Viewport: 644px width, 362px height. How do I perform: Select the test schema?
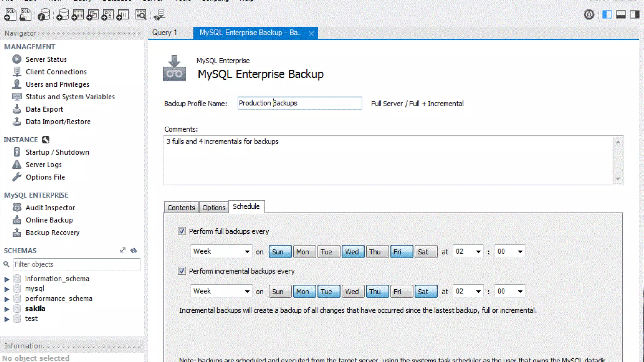coord(31,319)
